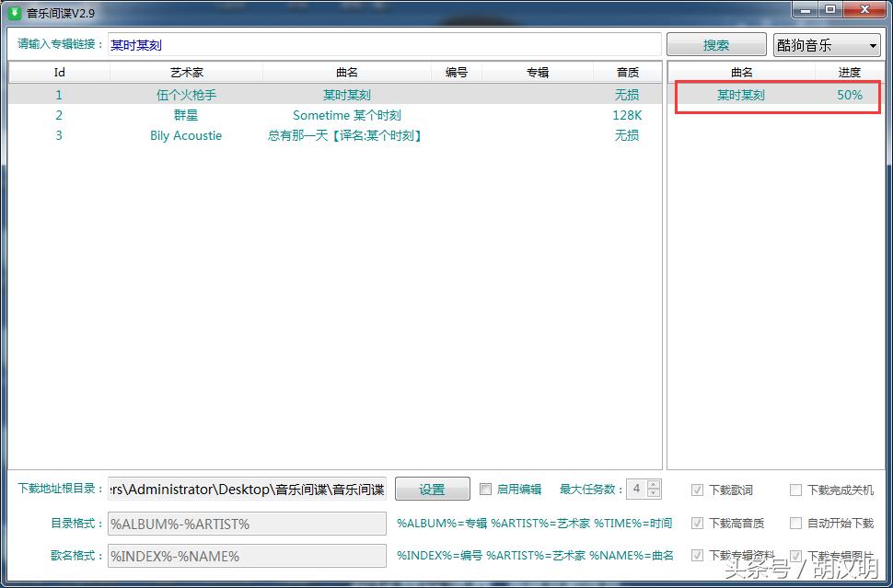Uncheck the 下载专辑资料 album info option
The image size is (893, 588).
[698, 556]
